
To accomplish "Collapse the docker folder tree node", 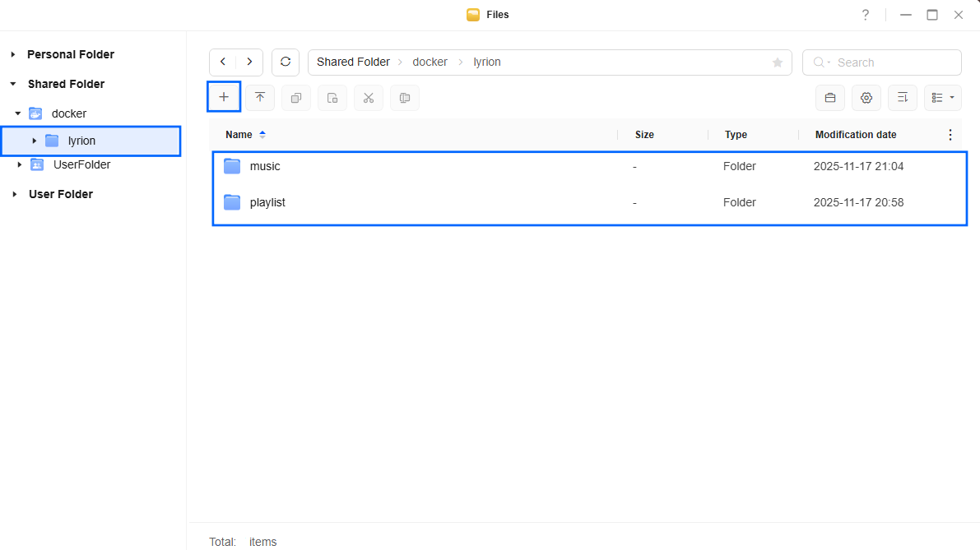I will [x=18, y=113].
